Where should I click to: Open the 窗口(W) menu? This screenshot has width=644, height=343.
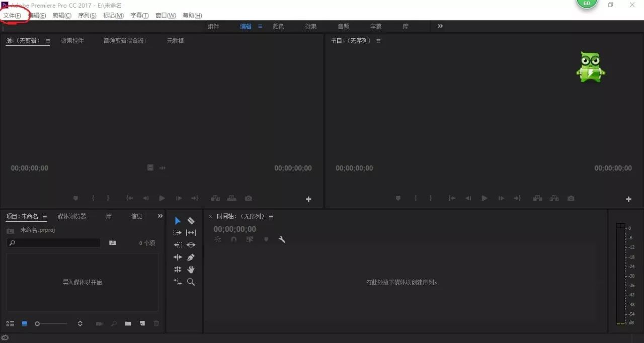click(166, 16)
